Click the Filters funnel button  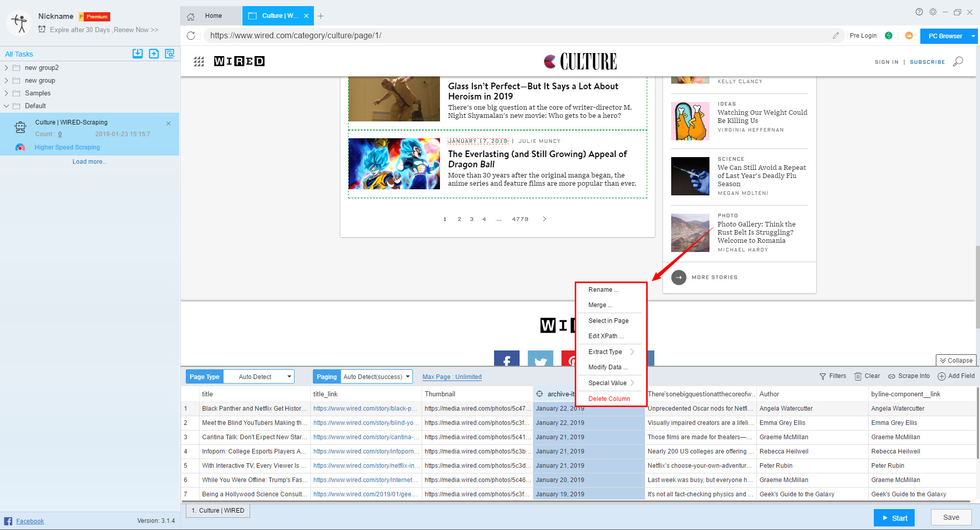832,376
